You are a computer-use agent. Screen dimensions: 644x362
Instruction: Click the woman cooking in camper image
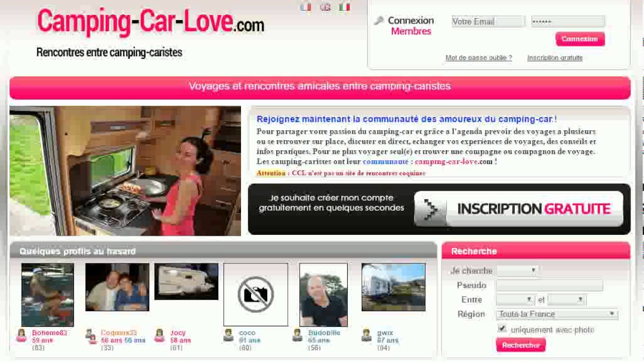click(x=125, y=171)
